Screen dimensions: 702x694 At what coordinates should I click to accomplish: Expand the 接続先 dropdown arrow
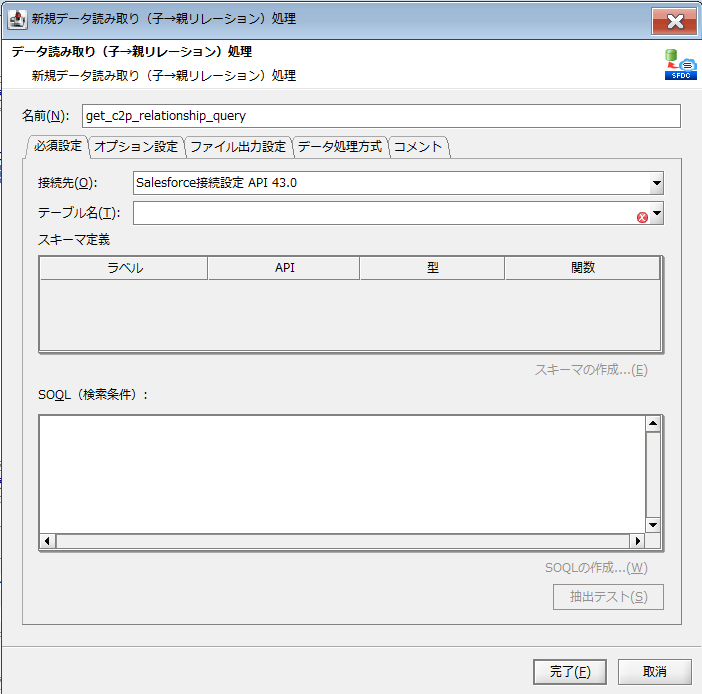click(x=656, y=183)
